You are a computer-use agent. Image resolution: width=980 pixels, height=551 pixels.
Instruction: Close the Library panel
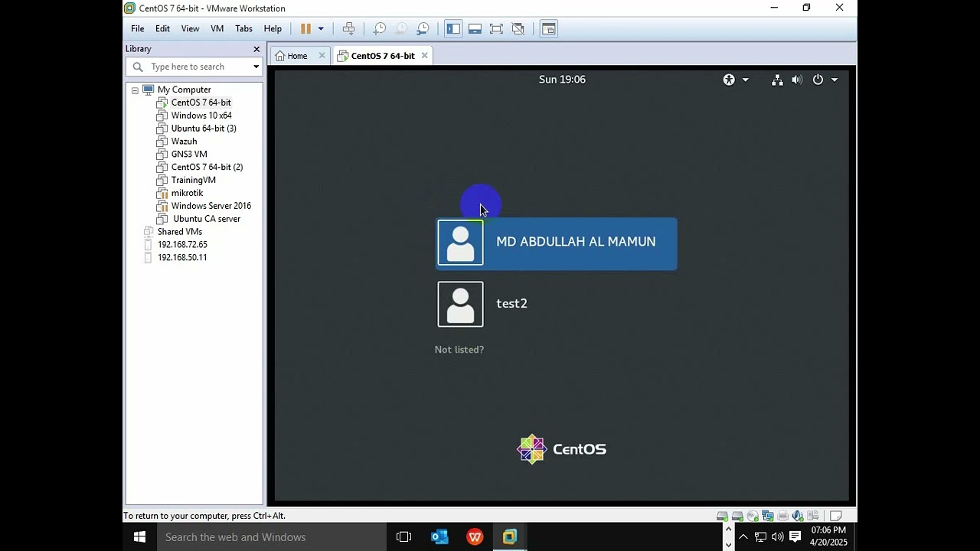[x=256, y=49]
